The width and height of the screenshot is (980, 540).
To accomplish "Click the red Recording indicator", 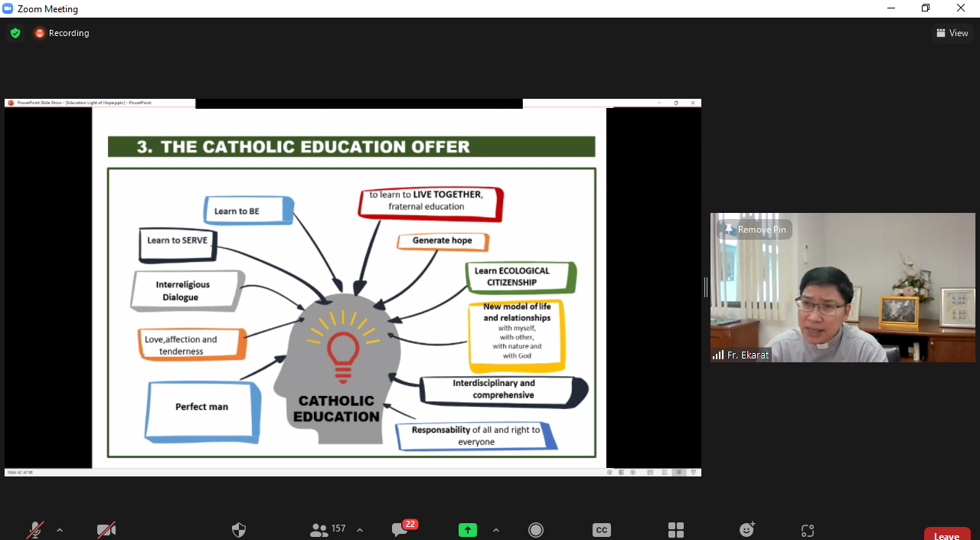I will 61,33.
